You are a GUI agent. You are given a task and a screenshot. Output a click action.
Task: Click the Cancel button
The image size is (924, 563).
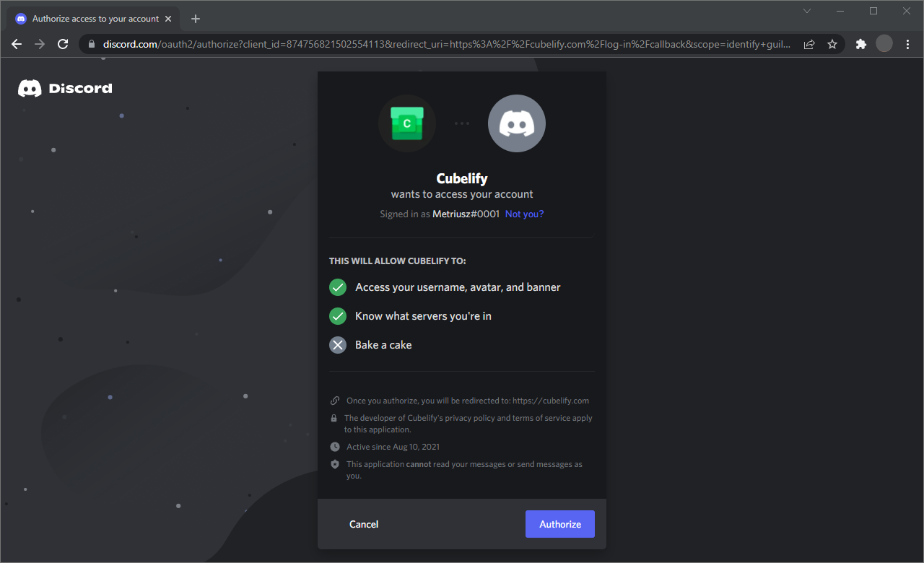364,524
